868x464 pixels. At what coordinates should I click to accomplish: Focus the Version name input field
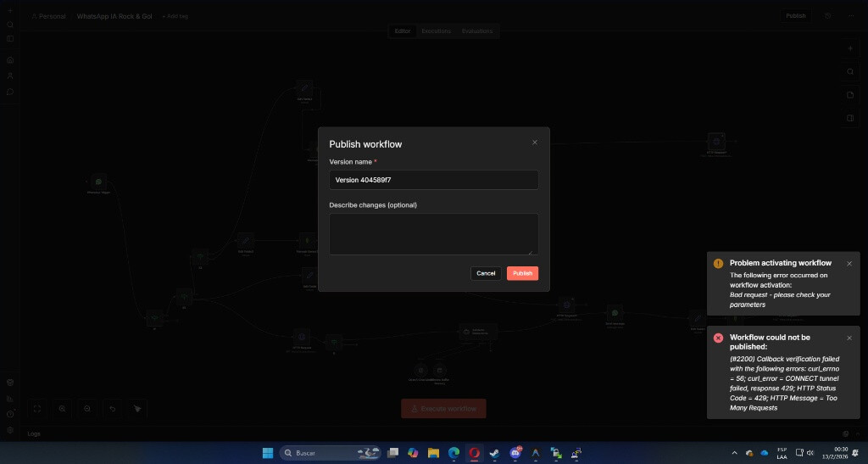(433, 180)
